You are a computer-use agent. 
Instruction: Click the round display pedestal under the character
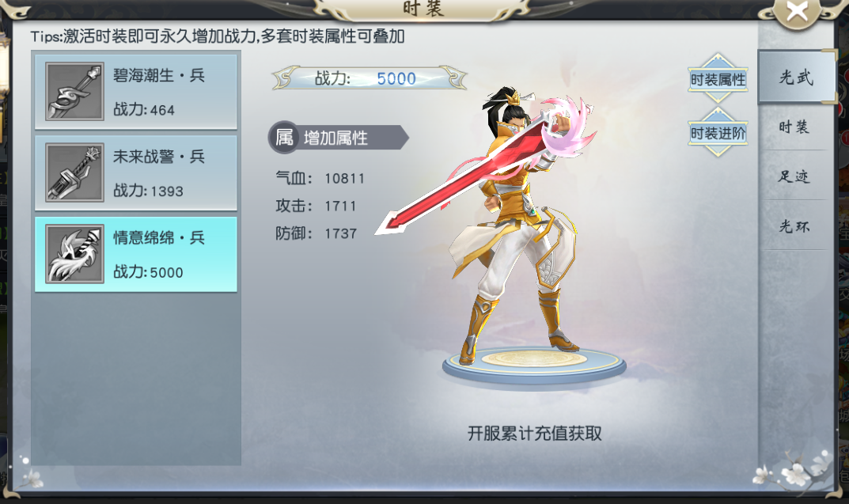pos(534,365)
